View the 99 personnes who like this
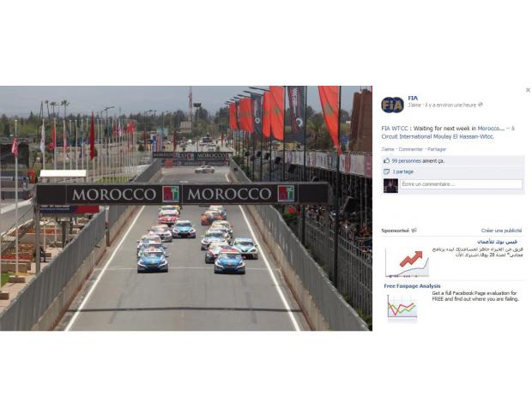This screenshot has width=532, height=420. (418, 161)
